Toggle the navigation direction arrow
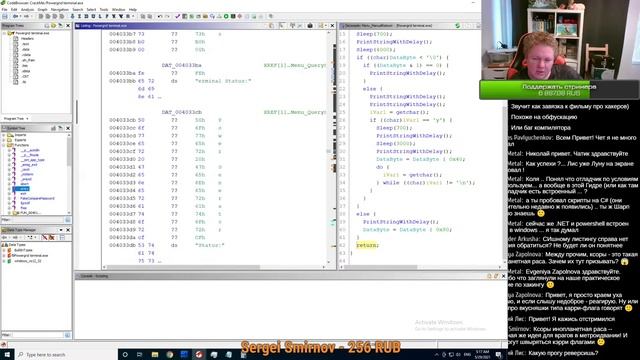The height and width of the screenshot is (360, 640). coord(72,16)
